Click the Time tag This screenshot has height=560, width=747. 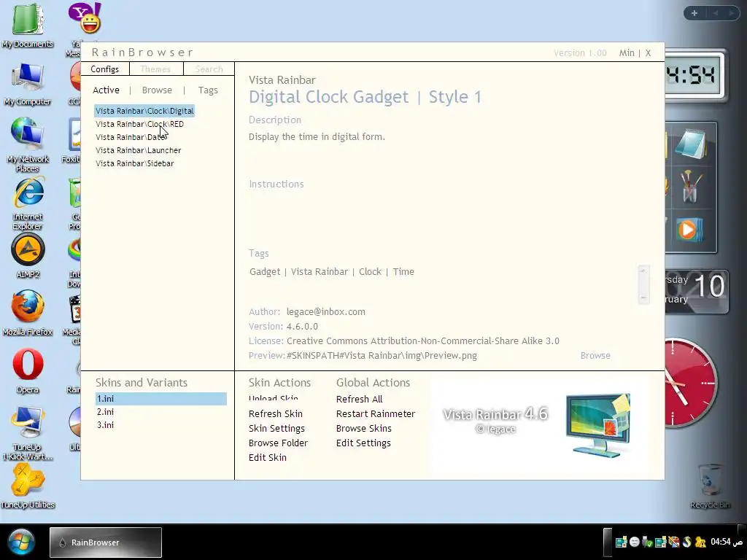click(403, 272)
